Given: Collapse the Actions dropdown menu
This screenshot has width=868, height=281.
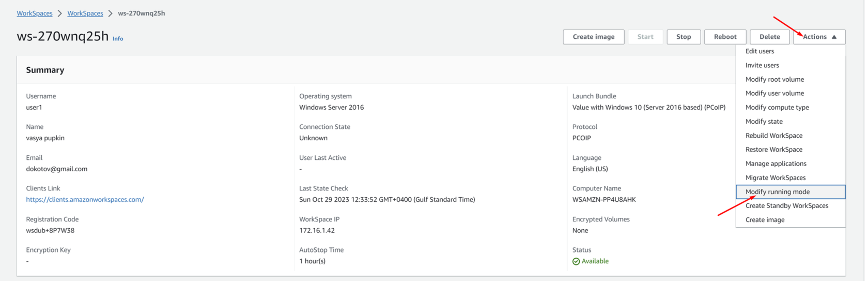Looking at the screenshot, I should click(819, 37).
